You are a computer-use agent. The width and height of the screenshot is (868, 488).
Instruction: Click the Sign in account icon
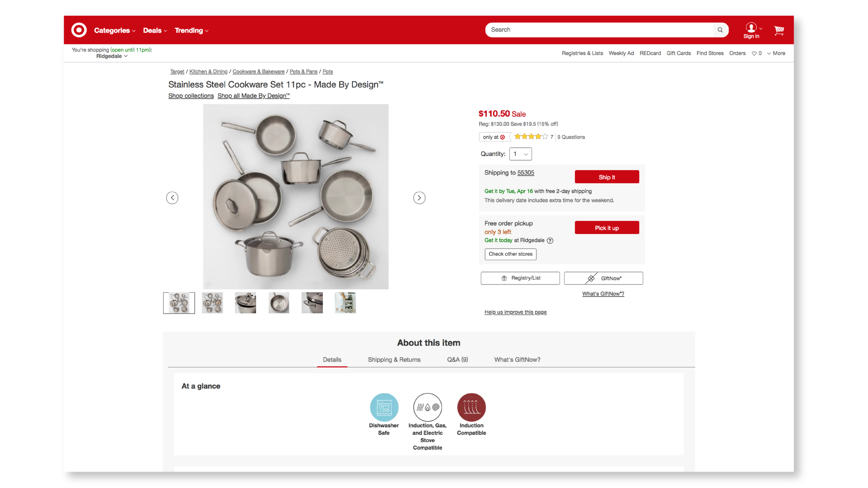[751, 30]
